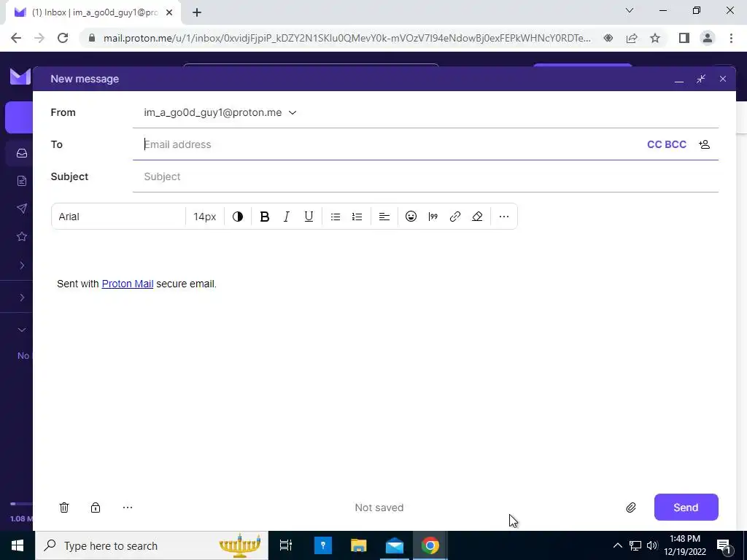Open Inbox folder in sidebar

(x=21, y=153)
